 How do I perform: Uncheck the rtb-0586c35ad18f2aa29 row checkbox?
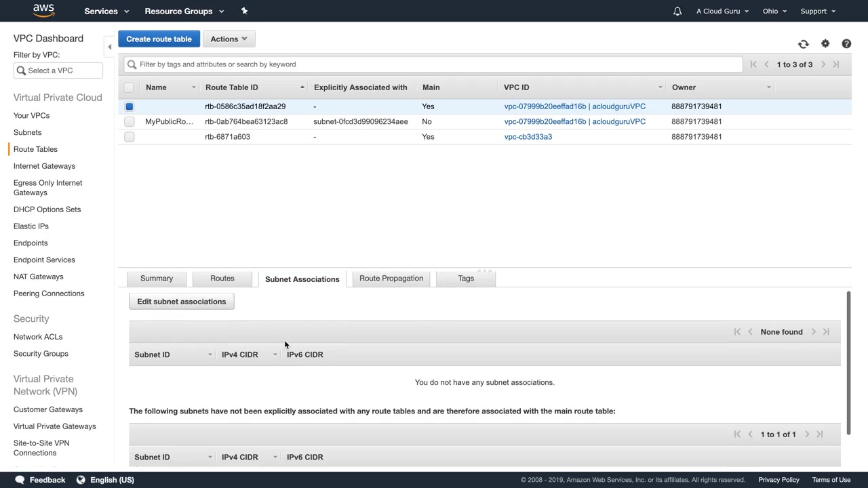129,106
